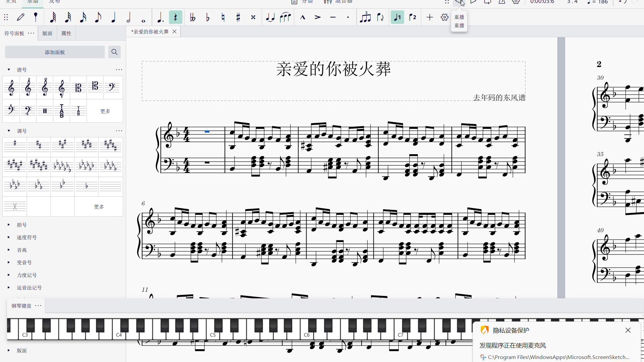Apply the flat accidental
The width and height of the screenshot is (644, 362).
click(x=208, y=17)
